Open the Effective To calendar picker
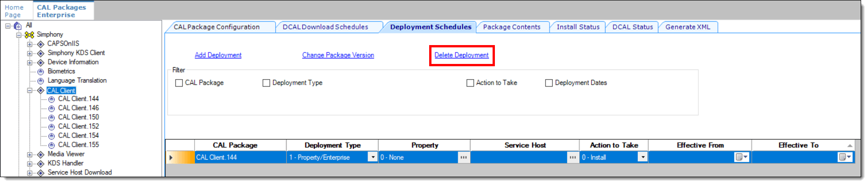The height and width of the screenshot is (184, 868). click(845, 157)
